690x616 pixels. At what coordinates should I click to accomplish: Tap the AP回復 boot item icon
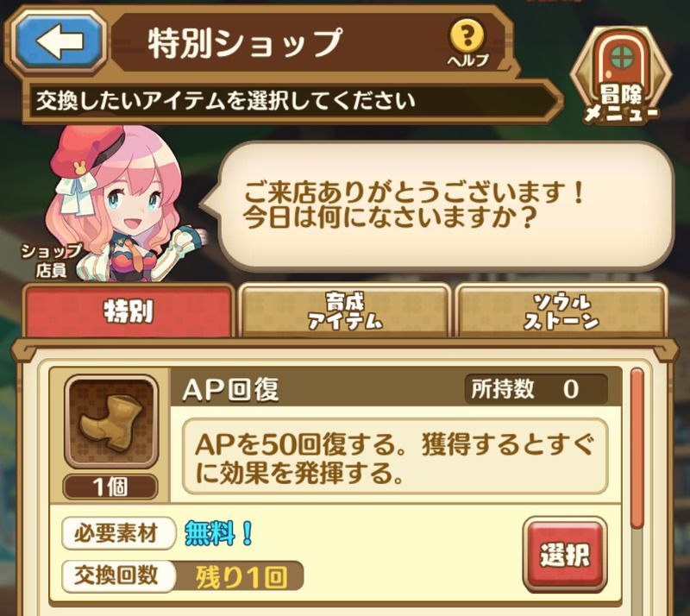coord(111,422)
